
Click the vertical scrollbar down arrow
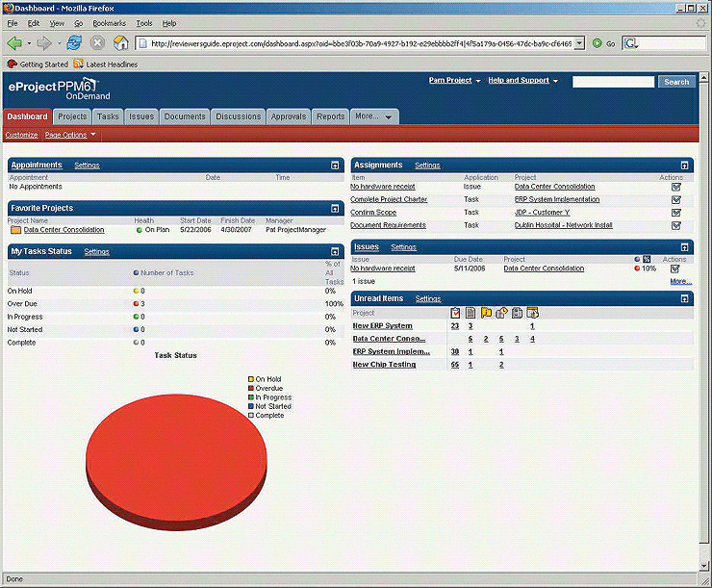point(704,566)
